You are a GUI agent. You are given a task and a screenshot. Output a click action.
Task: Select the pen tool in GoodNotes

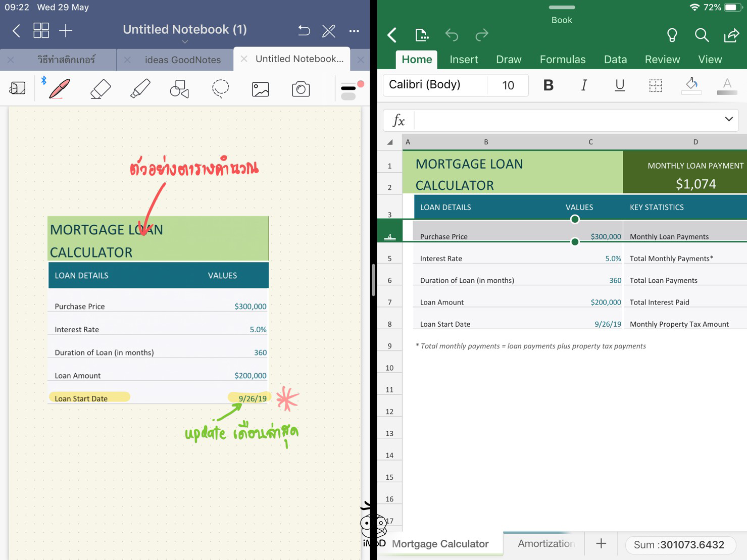[x=59, y=89]
